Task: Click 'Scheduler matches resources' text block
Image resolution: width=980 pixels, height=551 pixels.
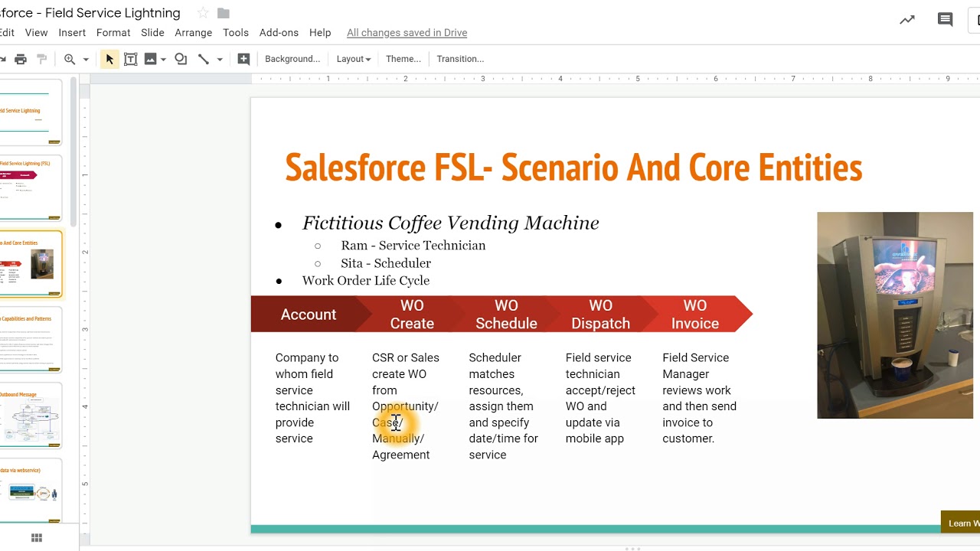Action: coord(504,406)
